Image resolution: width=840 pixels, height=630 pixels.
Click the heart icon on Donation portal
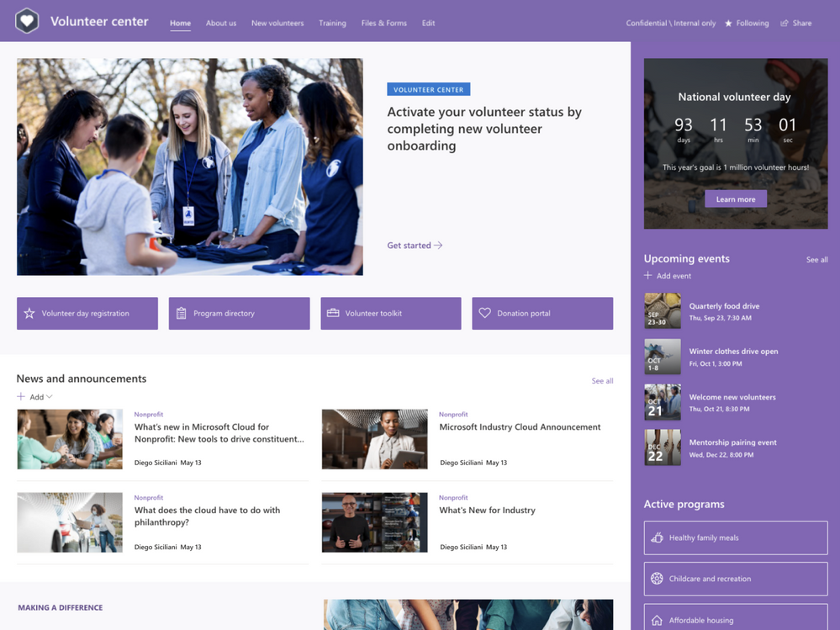(484, 313)
